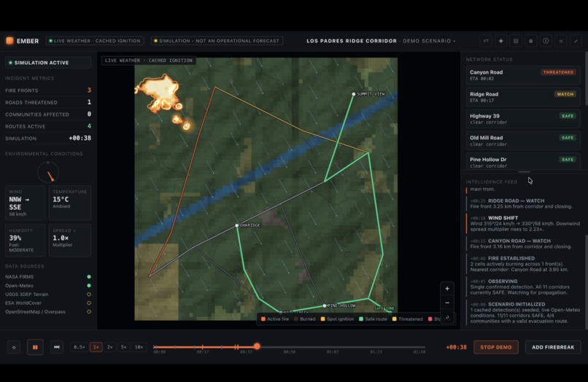Restart the simulation with the rewind icon

click(14, 347)
